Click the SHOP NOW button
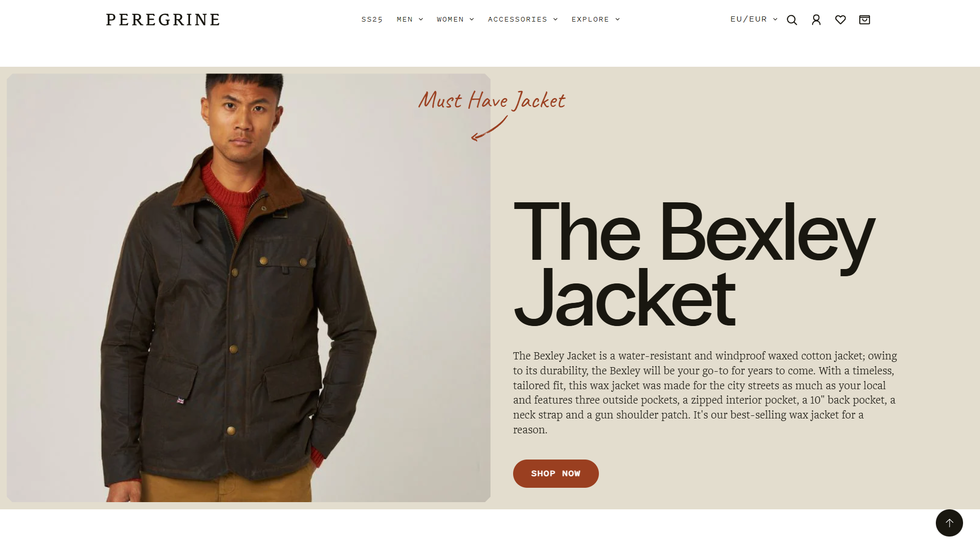This screenshot has height=554, width=980. pyautogui.click(x=556, y=473)
